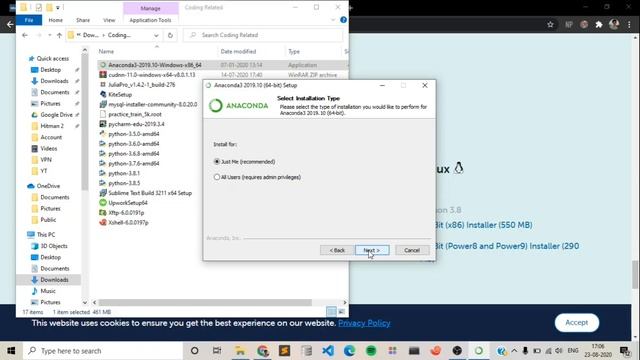Viewport: 640px width, 360px height.
Task: Switch to Home ribbon tab
Action: point(56,20)
